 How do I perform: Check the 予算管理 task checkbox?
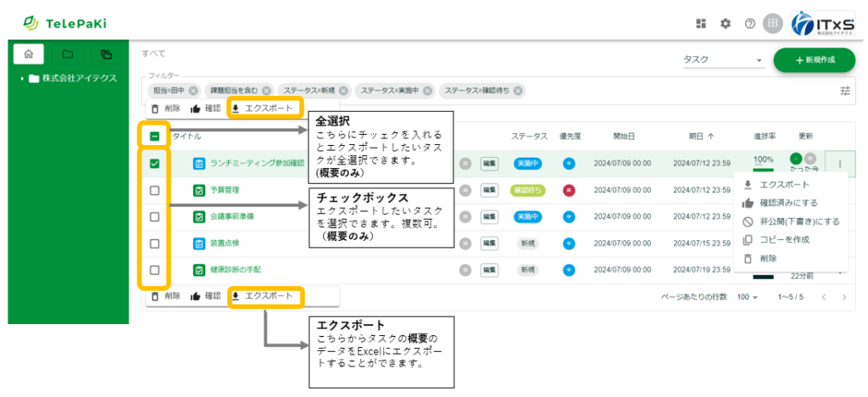tap(154, 190)
